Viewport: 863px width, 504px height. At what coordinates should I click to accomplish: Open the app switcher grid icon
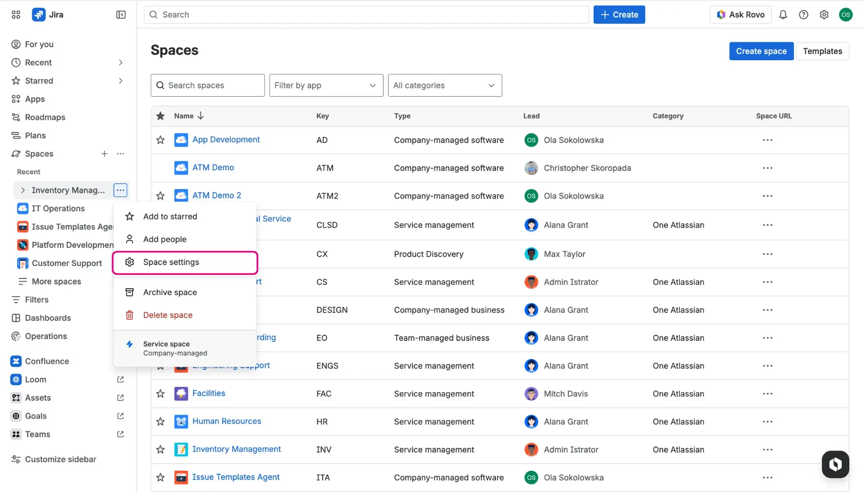[16, 15]
